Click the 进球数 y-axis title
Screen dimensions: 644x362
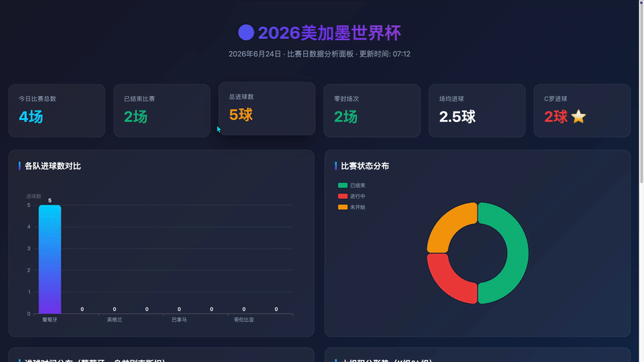coord(34,196)
